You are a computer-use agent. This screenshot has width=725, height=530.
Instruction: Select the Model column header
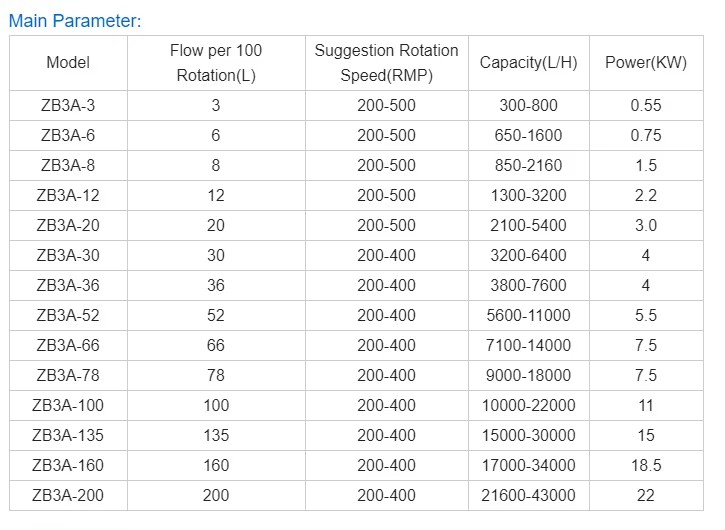click(68, 62)
